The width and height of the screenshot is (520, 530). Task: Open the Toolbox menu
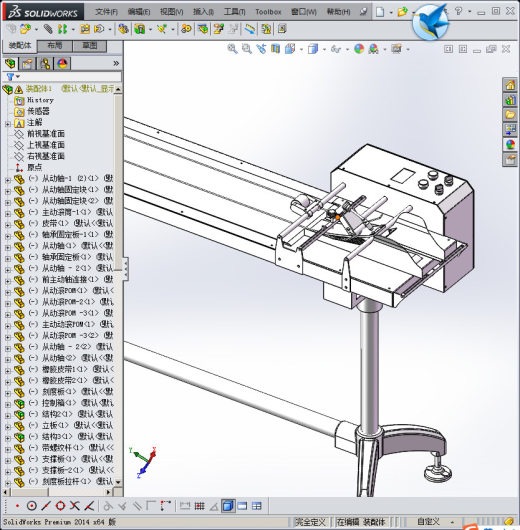pyautogui.click(x=268, y=12)
